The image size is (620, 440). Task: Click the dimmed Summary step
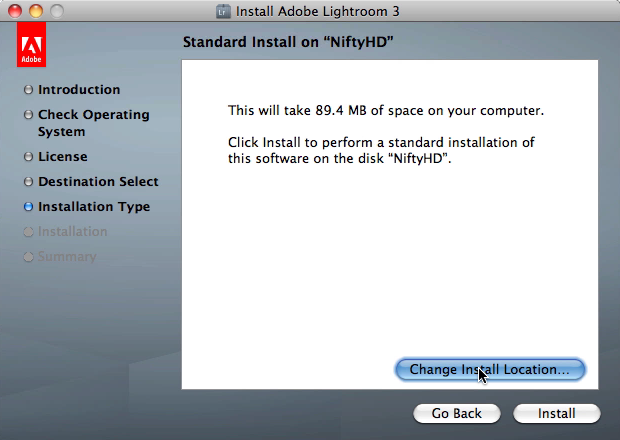click(67, 257)
